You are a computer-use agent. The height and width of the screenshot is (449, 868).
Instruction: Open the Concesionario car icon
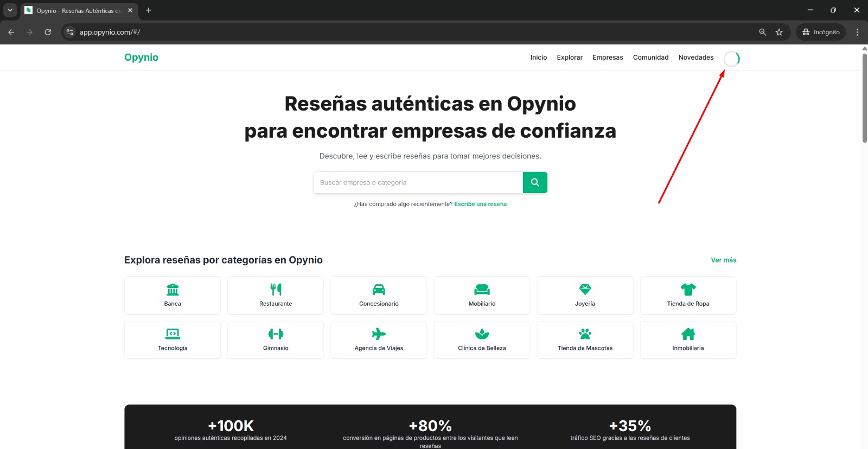(x=379, y=290)
